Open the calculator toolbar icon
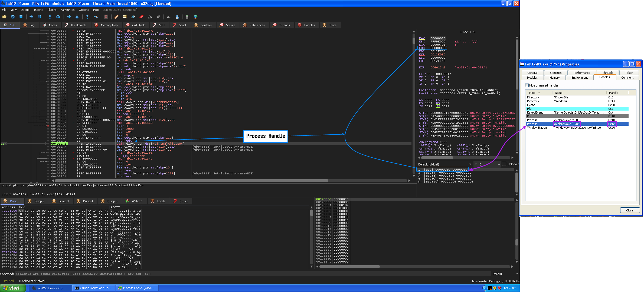Screen dimensions: 644x292 pos(187,17)
